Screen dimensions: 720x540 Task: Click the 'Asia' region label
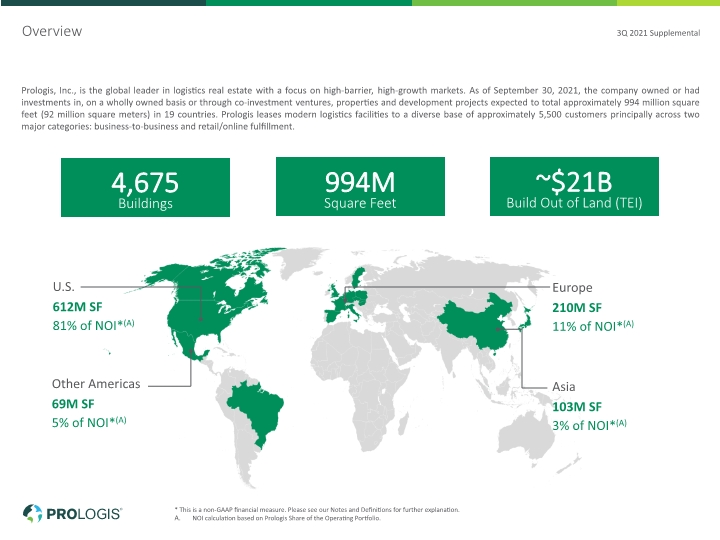coord(563,387)
